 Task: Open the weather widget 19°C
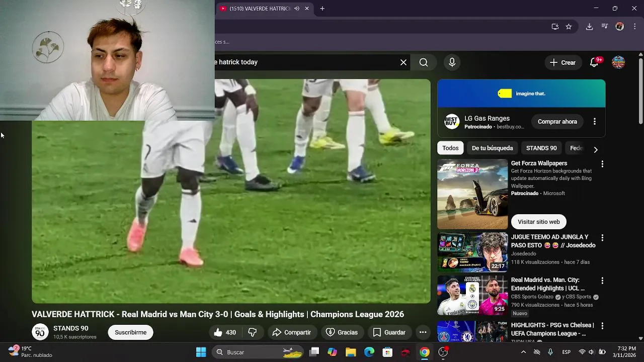click(x=30, y=351)
